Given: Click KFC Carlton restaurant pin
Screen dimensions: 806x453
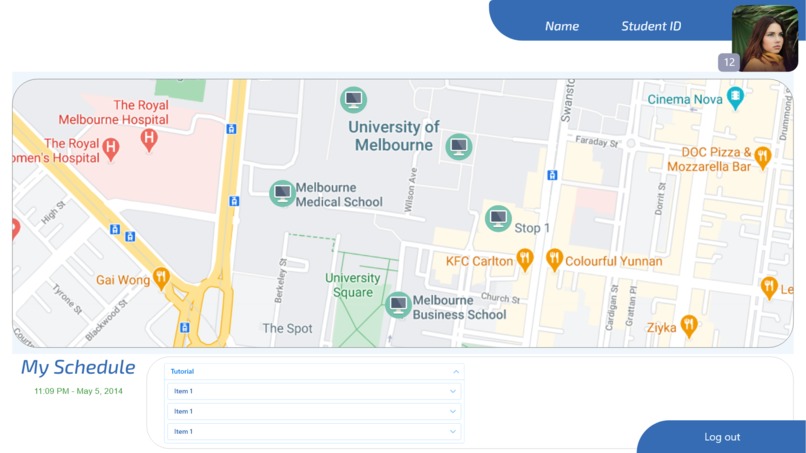Looking at the screenshot, I should [525, 260].
